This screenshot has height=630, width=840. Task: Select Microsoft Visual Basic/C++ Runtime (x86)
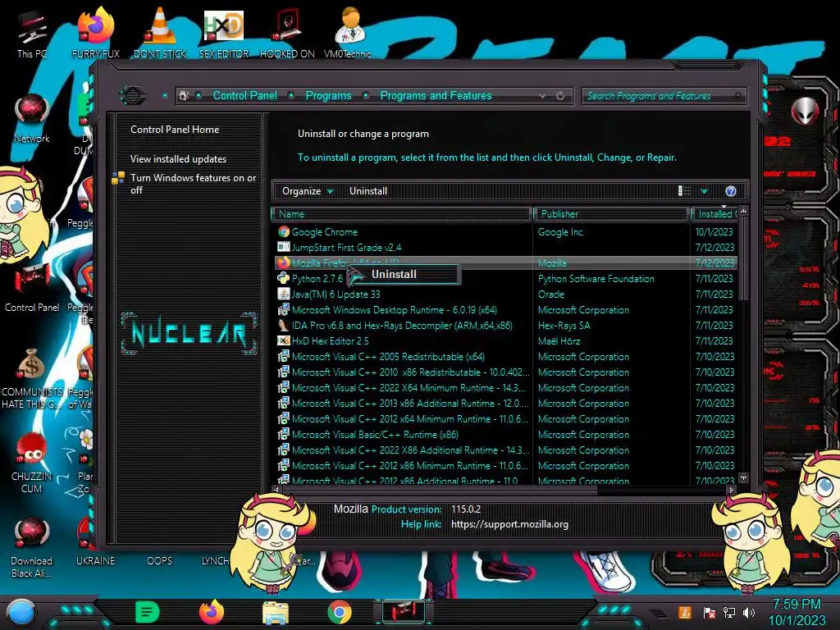click(375, 435)
